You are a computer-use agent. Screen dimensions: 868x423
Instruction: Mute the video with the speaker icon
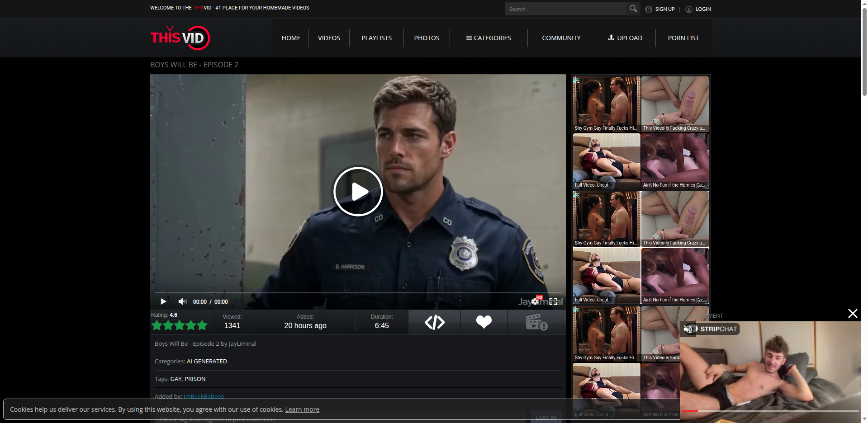[182, 301]
